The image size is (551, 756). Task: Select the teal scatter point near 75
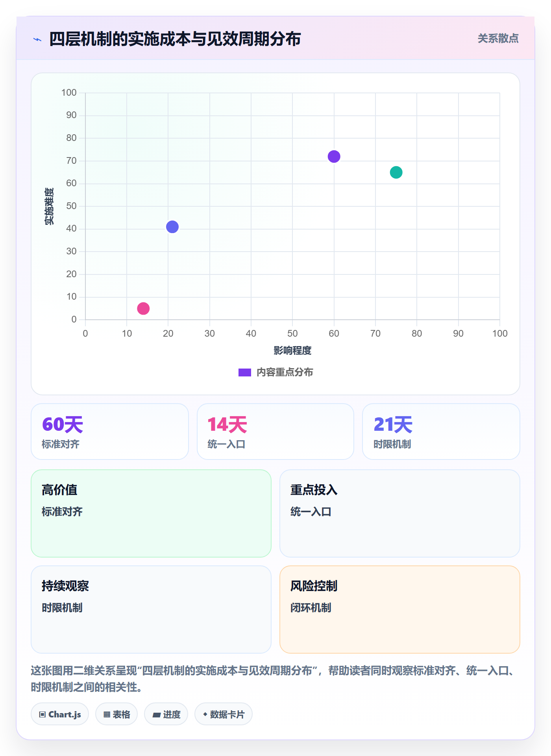(396, 172)
